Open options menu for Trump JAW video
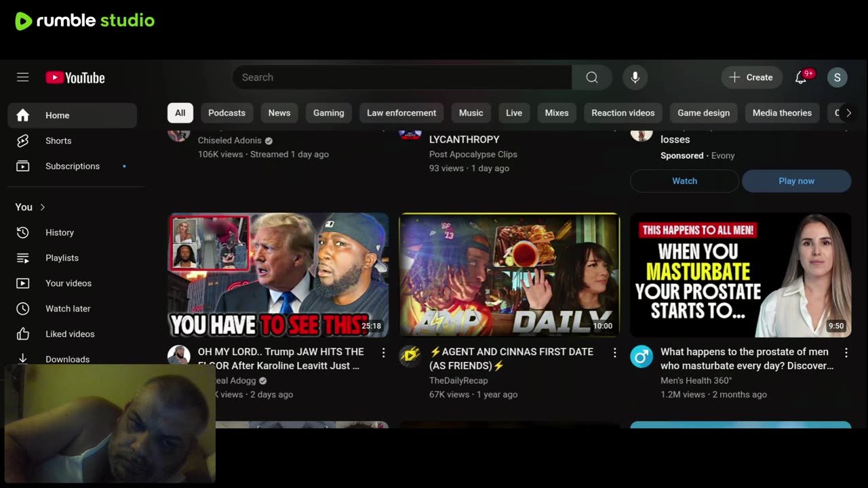Image resolution: width=868 pixels, height=488 pixels. click(383, 352)
